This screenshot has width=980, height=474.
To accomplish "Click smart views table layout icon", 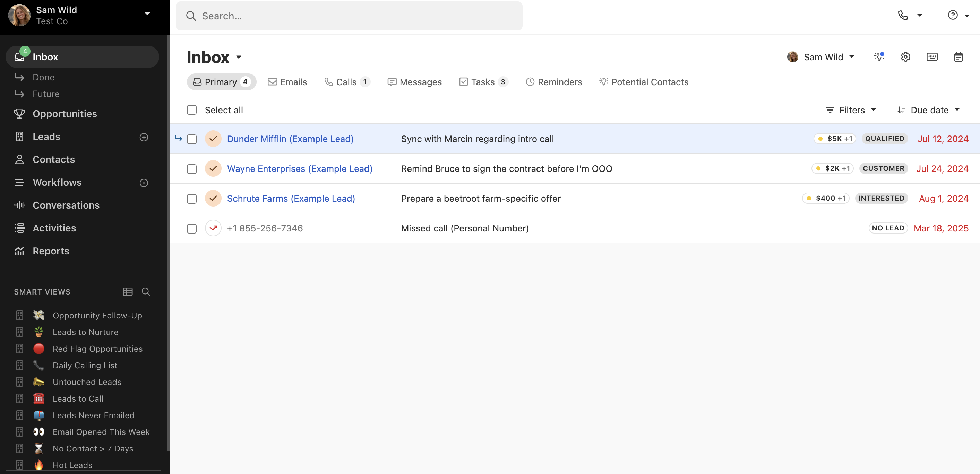I will point(128,292).
